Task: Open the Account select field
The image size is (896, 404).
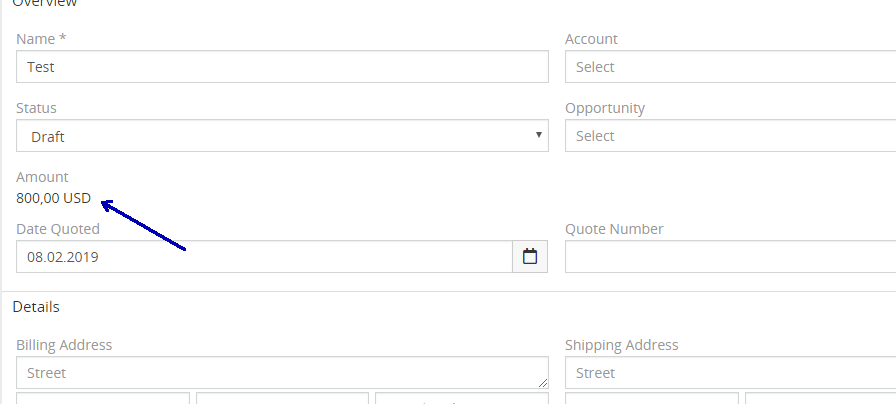Action: 730,67
